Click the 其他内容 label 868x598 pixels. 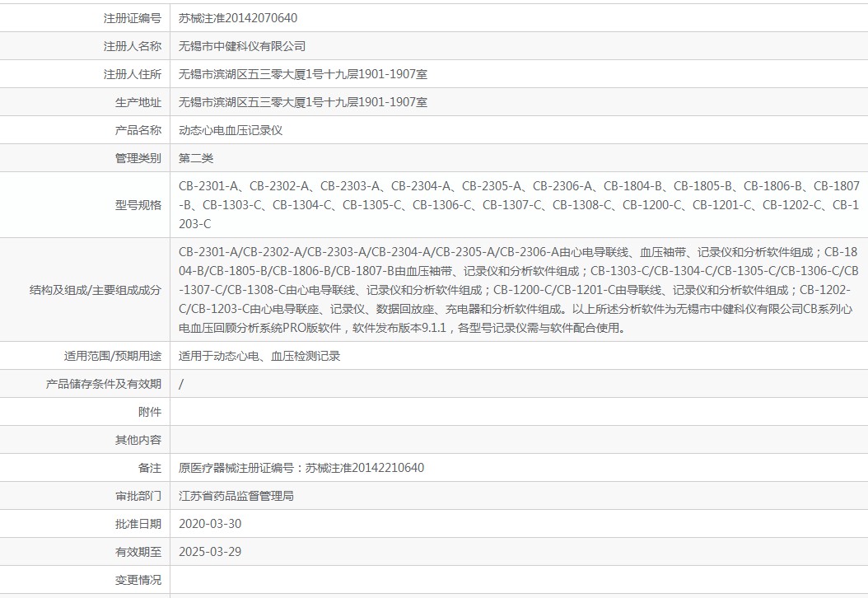pyautogui.click(x=138, y=440)
